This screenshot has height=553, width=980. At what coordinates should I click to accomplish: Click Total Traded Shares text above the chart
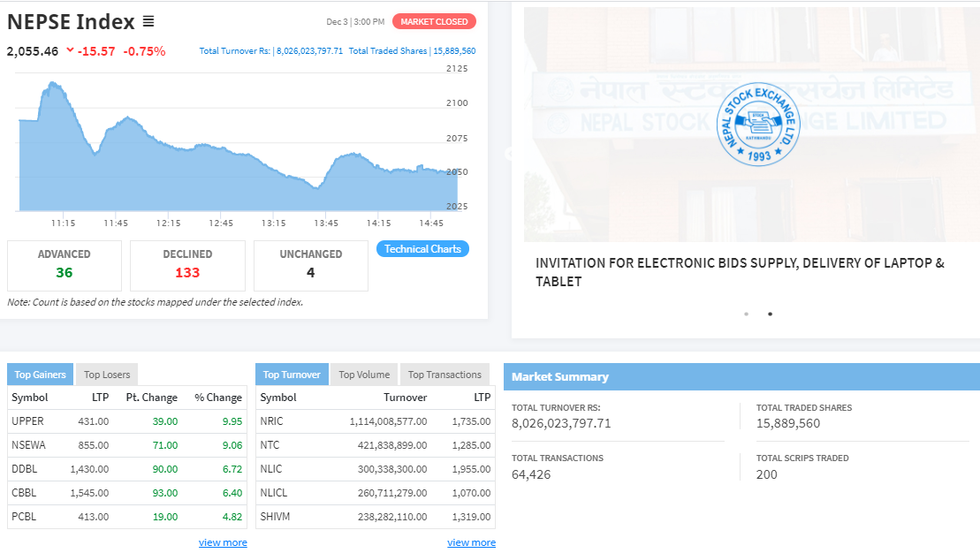(412, 50)
